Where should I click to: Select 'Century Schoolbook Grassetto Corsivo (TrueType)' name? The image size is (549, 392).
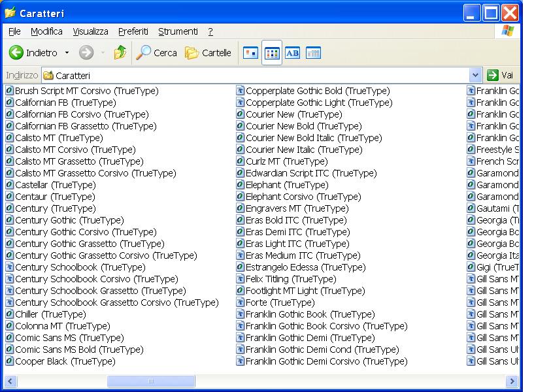(117, 302)
